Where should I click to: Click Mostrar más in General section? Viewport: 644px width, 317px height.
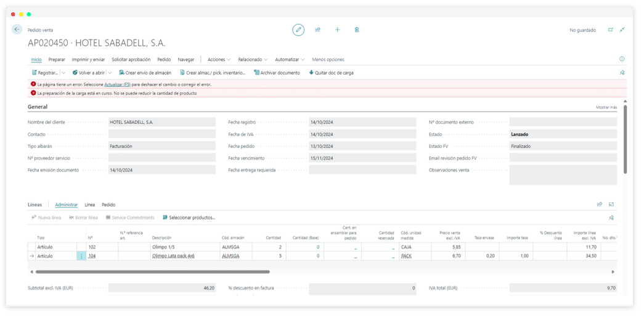click(606, 107)
